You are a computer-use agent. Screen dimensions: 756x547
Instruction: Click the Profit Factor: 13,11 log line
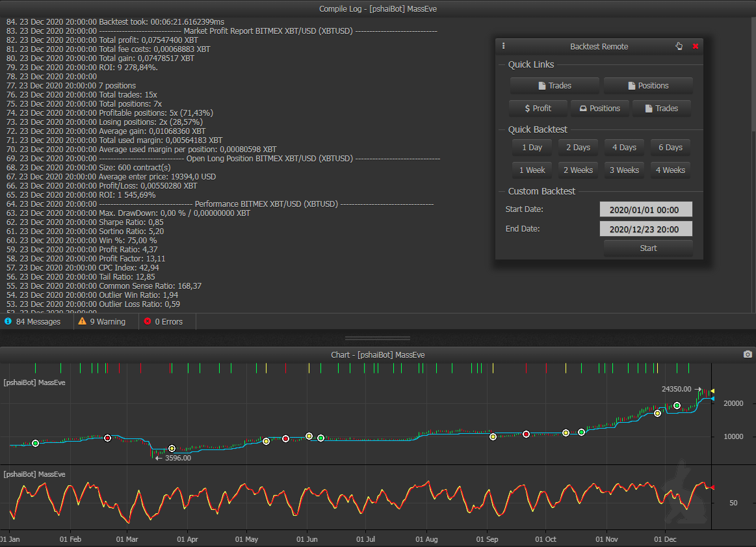coord(86,259)
